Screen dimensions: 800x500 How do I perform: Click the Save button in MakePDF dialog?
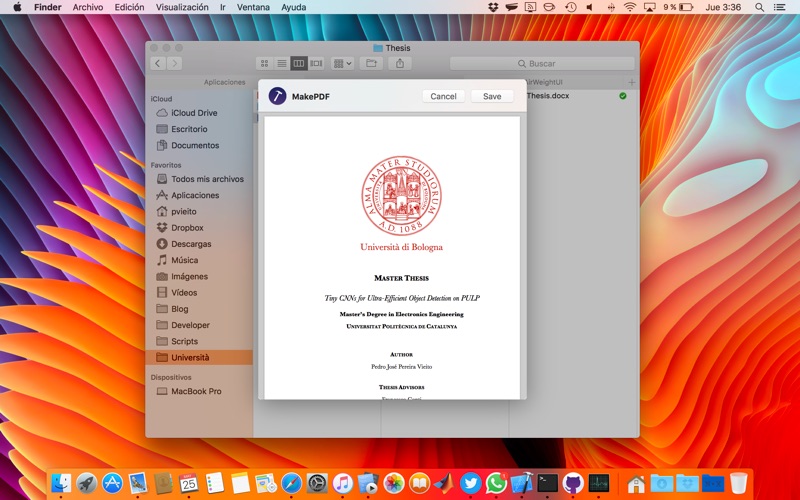tap(492, 96)
